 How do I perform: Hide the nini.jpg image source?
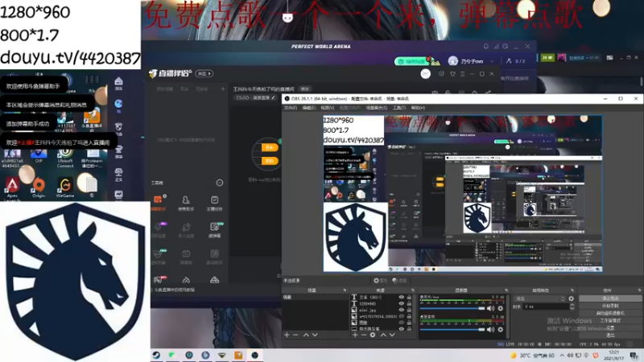tap(401, 311)
